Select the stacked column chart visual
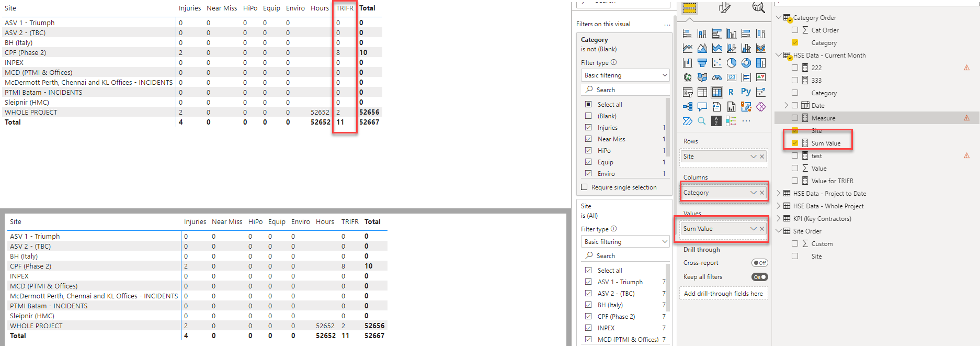Image resolution: width=980 pixels, height=346 pixels. point(702,34)
